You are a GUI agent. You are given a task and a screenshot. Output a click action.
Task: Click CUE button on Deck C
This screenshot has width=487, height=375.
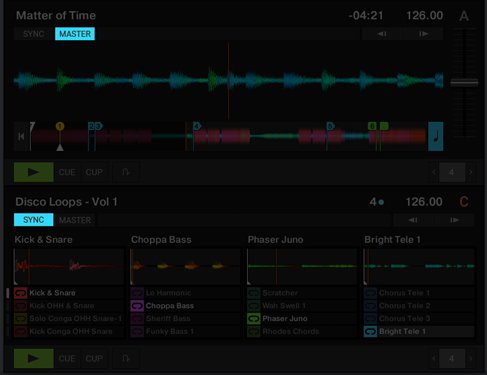point(67,359)
